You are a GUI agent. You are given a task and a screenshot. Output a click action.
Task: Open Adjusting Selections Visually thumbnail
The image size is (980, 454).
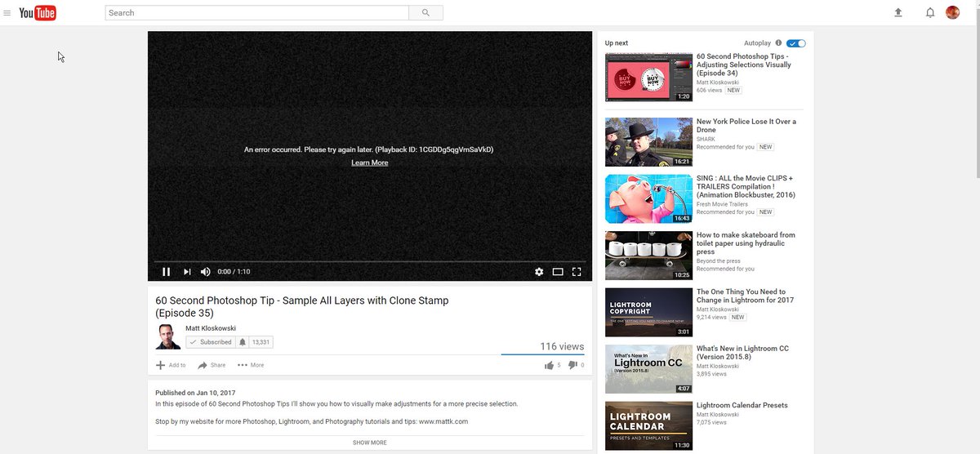tap(648, 78)
